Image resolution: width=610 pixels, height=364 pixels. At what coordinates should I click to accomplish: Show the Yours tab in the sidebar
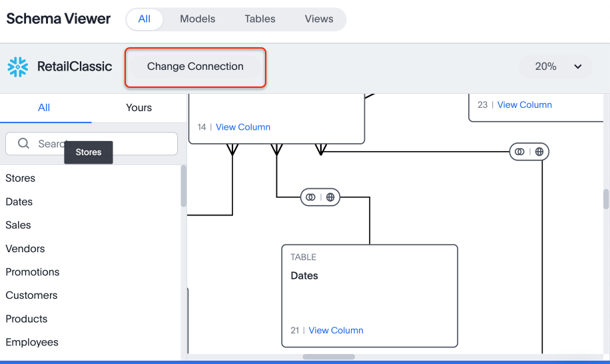[139, 108]
